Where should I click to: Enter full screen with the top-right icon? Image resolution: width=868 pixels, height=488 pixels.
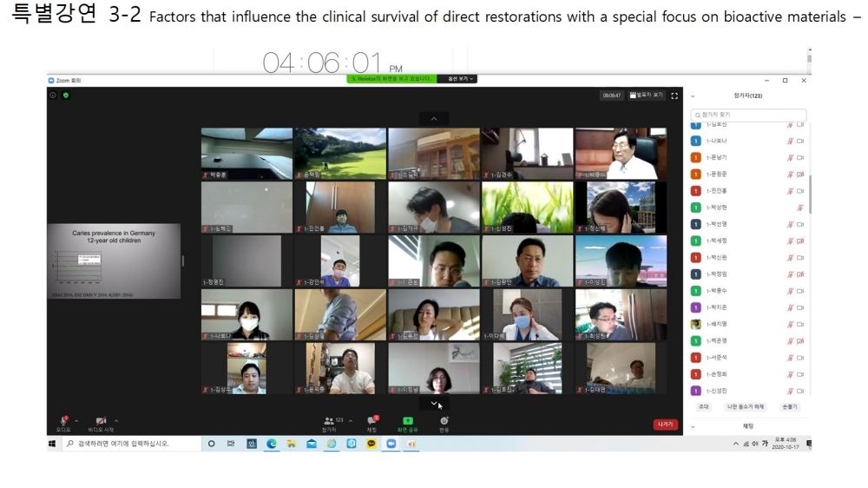point(674,96)
